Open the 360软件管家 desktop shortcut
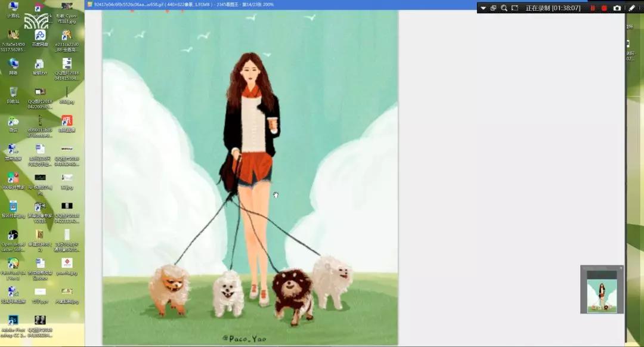Image resolution: width=644 pixels, height=347 pixels. pyautogui.click(x=13, y=181)
